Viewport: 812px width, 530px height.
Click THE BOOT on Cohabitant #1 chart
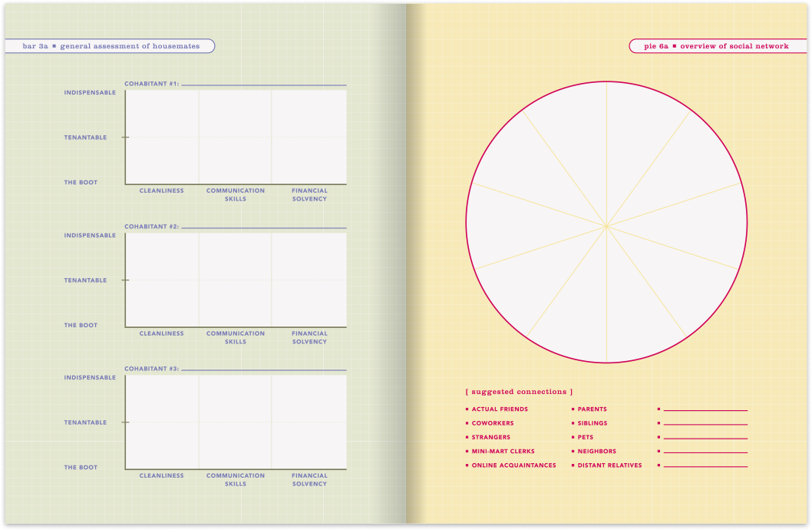(81, 182)
